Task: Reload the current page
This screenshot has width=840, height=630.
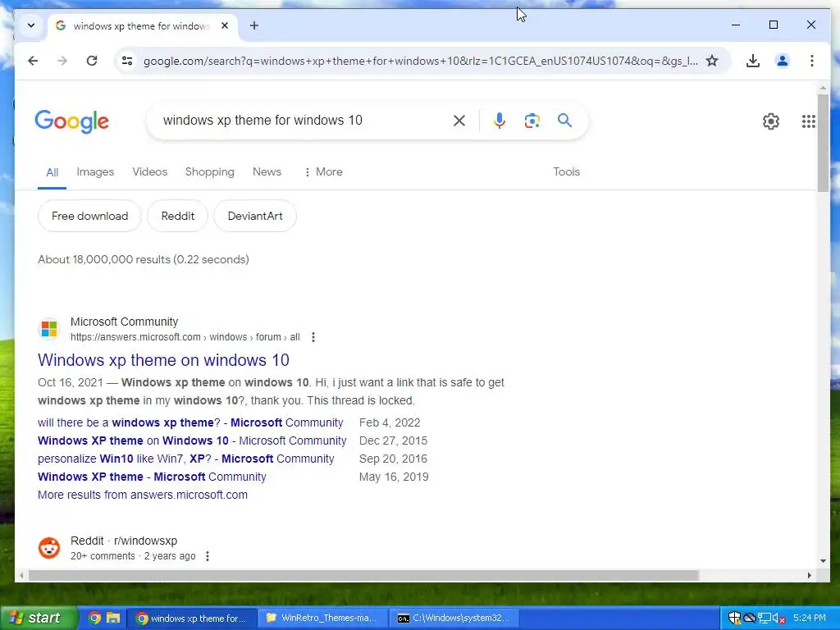Action: [x=92, y=61]
